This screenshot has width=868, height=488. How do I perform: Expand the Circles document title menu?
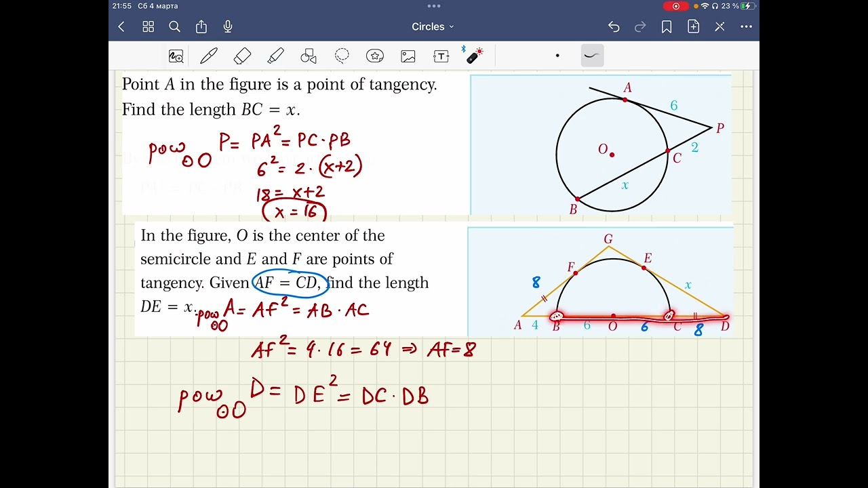point(433,26)
